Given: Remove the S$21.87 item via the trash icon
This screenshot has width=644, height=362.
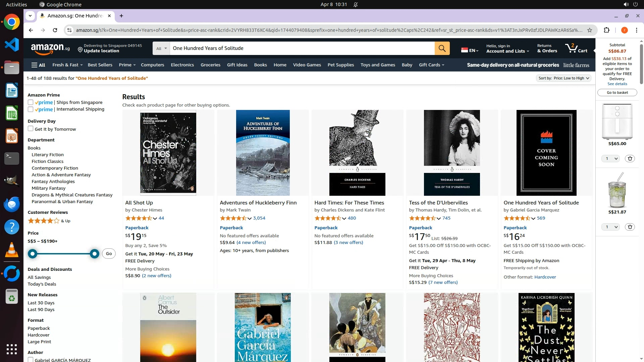Looking at the screenshot, I should [630, 227].
